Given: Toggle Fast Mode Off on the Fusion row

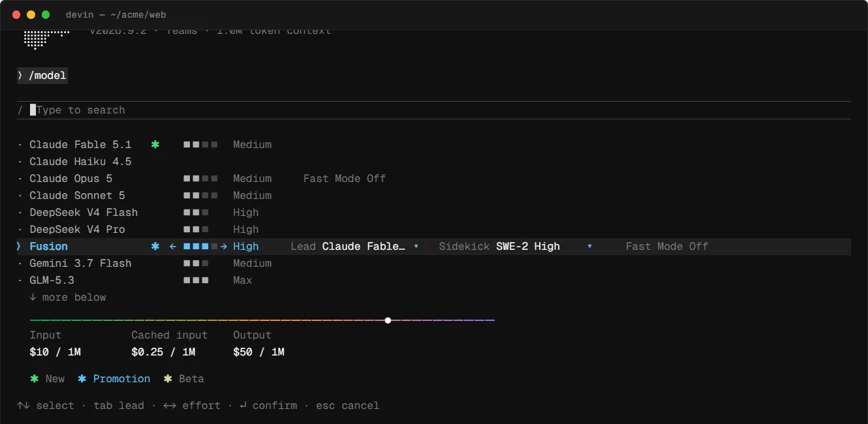Looking at the screenshot, I should pos(666,246).
